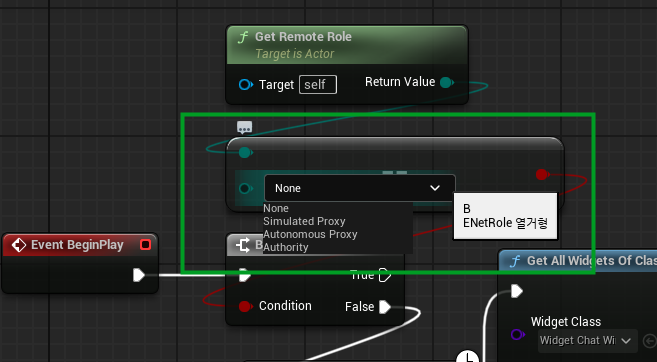Click the Branch node icon
The height and width of the screenshot is (362, 657).
point(243,245)
